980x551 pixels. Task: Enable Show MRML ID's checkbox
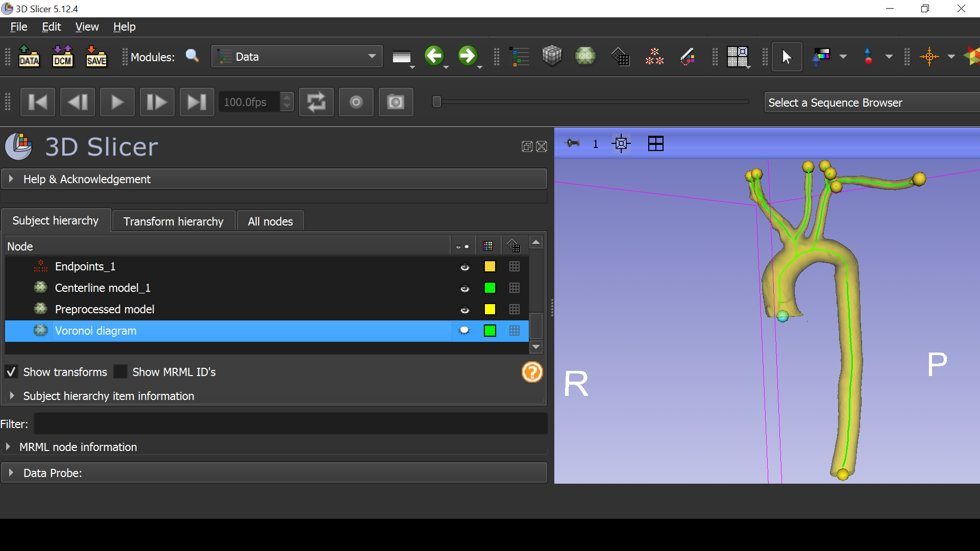pyautogui.click(x=120, y=372)
